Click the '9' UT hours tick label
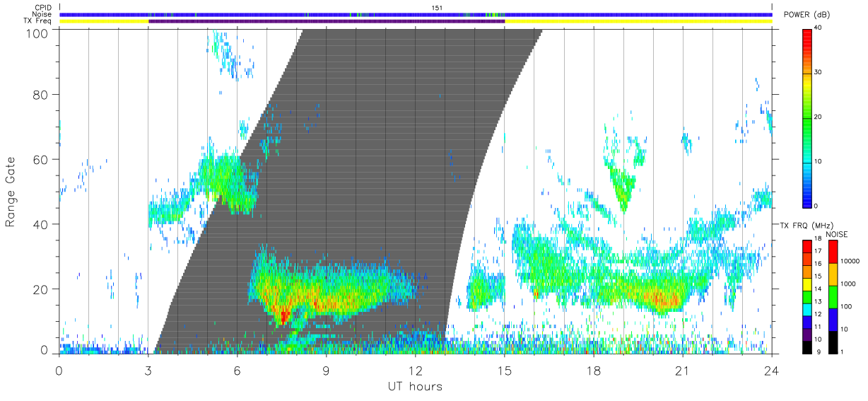This screenshot has width=868, height=401. coord(326,370)
